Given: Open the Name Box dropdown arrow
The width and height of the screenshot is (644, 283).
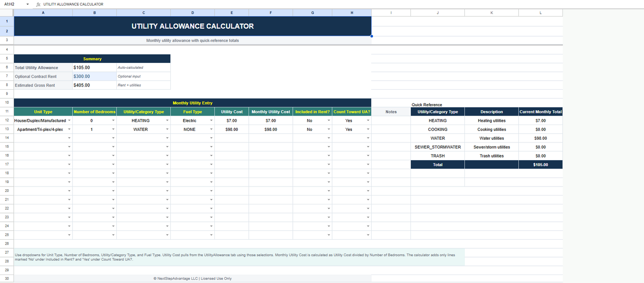Looking at the screenshot, I should (x=28, y=4).
